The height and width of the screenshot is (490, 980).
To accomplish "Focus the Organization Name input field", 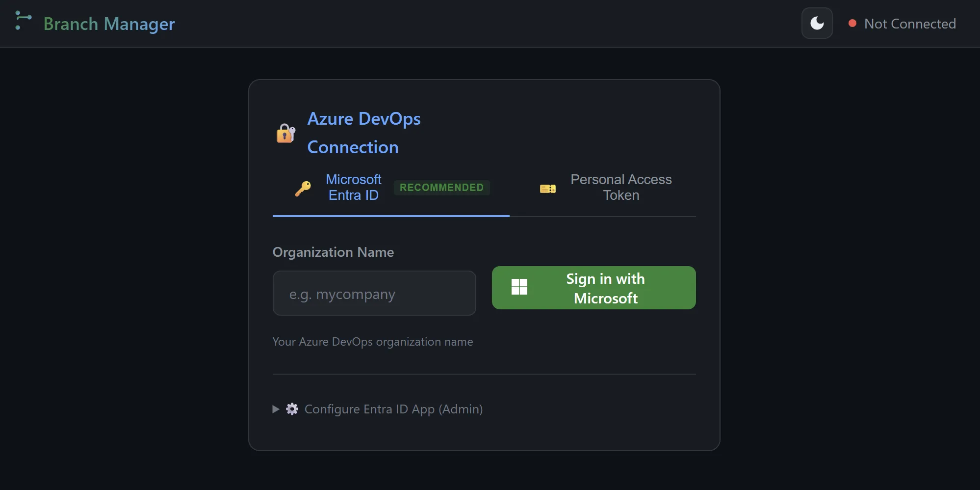I will pos(374,293).
